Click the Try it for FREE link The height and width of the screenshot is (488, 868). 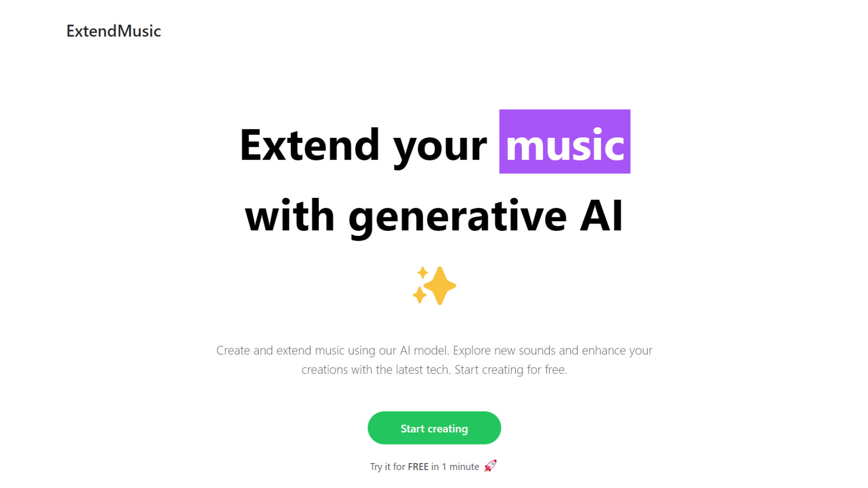[434, 466]
